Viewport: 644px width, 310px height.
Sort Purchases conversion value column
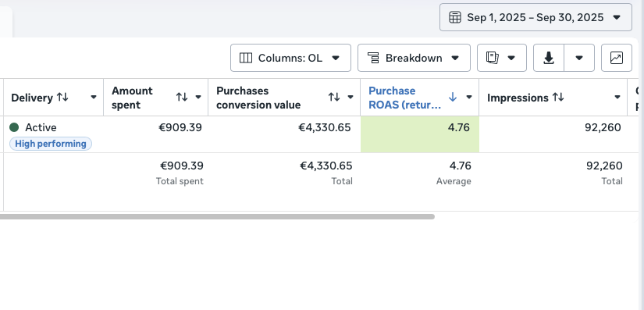pos(334,98)
